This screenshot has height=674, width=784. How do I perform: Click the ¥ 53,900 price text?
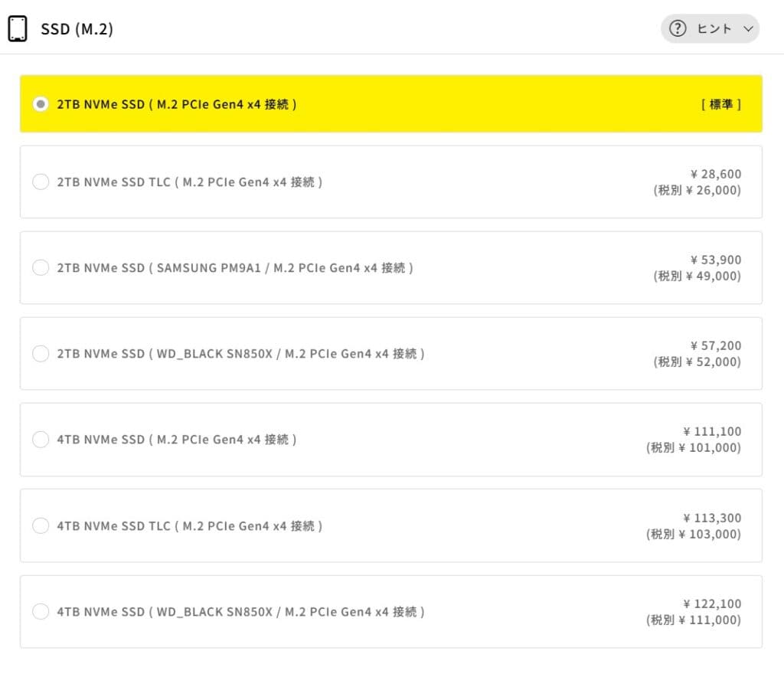pos(715,260)
